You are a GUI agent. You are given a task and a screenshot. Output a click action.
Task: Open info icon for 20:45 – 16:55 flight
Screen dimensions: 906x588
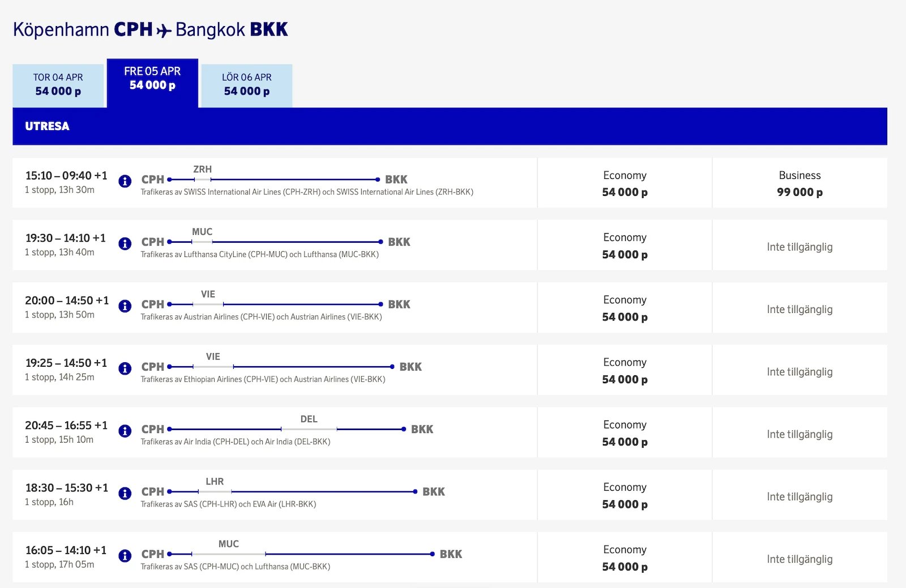click(x=125, y=431)
